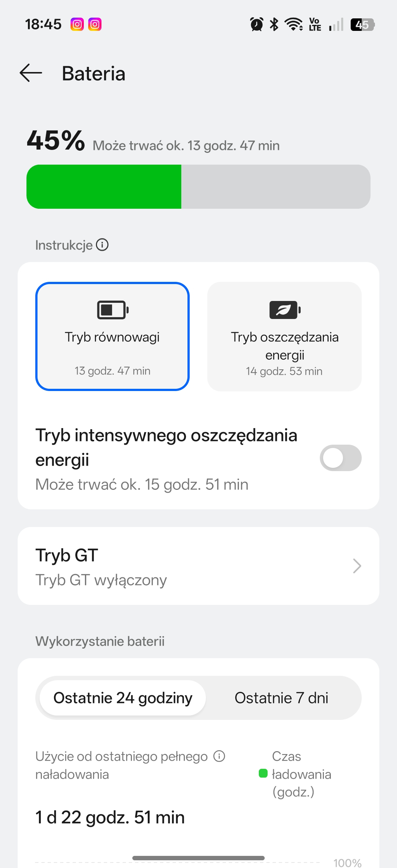Open the Tryb GT wyłączony row
This screenshot has width=397, height=868.
tap(101, 580)
